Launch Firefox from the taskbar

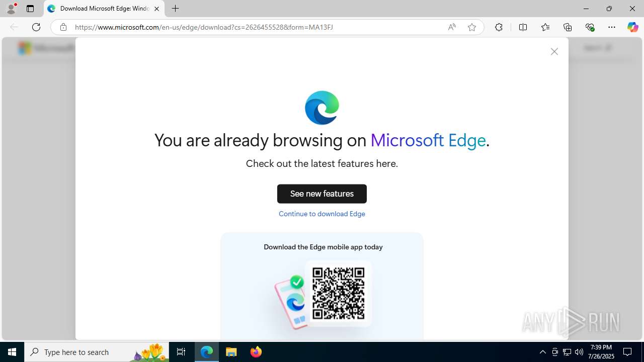(x=256, y=352)
